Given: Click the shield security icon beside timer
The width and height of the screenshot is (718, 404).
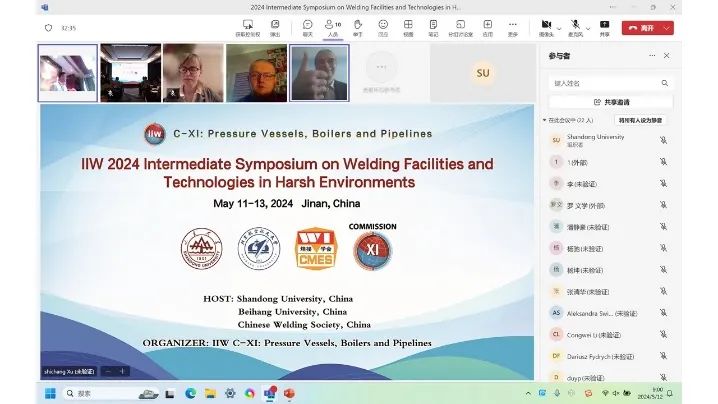Looking at the screenshot, I should pos(49,28).
